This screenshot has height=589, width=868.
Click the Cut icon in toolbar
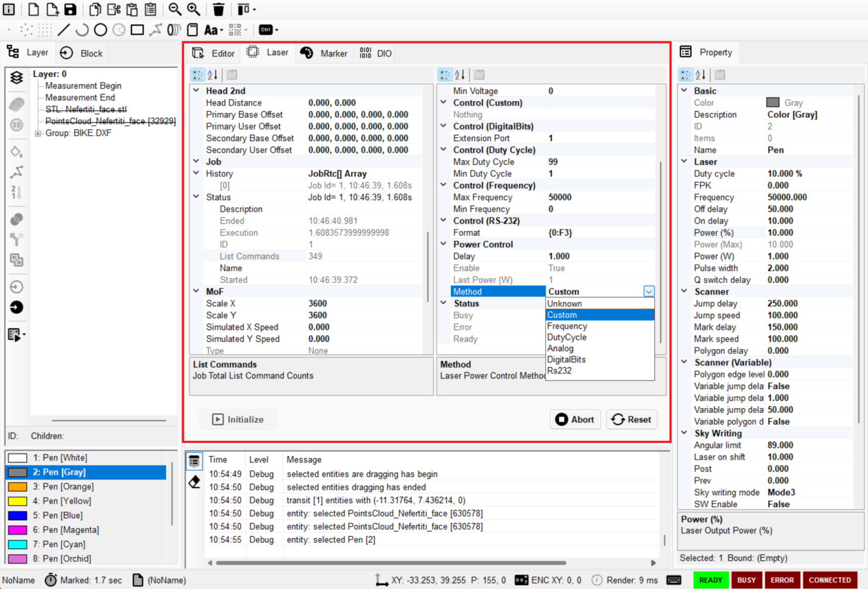[113, 9]
